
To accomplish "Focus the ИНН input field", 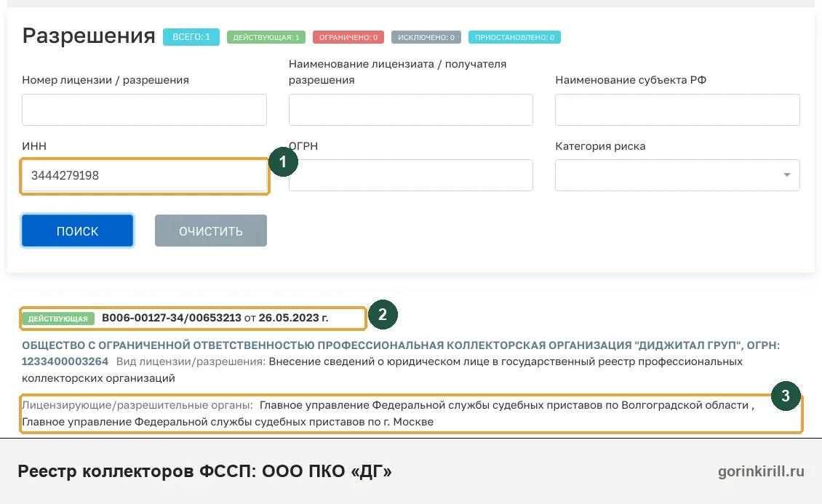I will [x=144, y=175].
